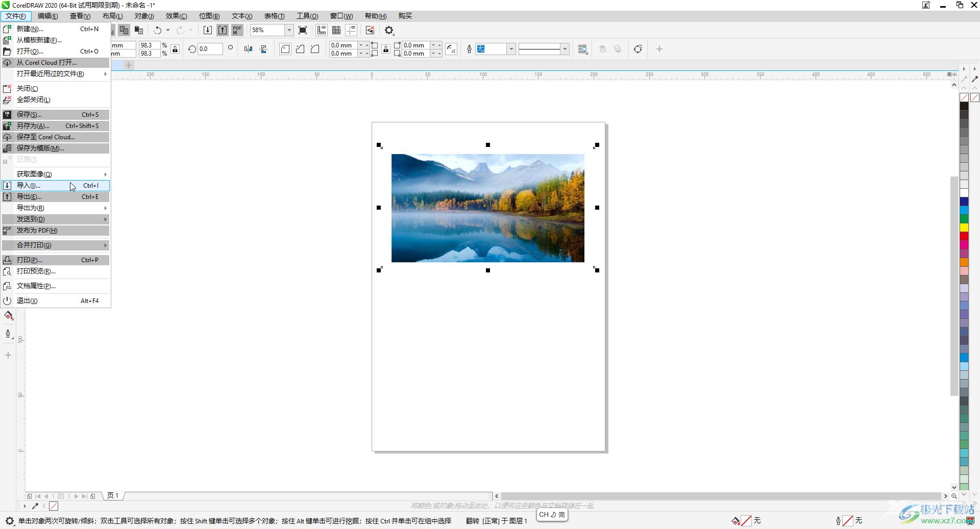The image size is (980, 529).
Task: Click the landscape image on the canvas
Action: (487, 208)
